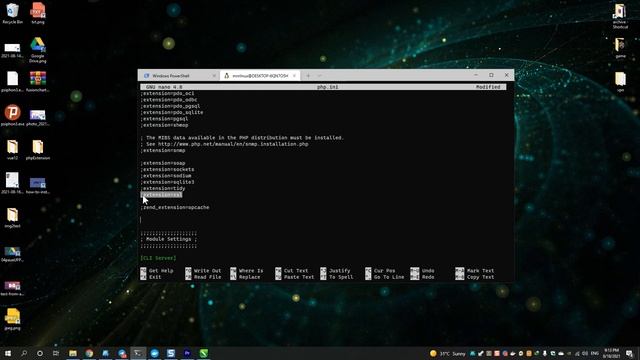Open the Google Drive.png desktop icon
The height and width of the screenshot is (360, 640).
pyautogui.click(x=38, y=50)
